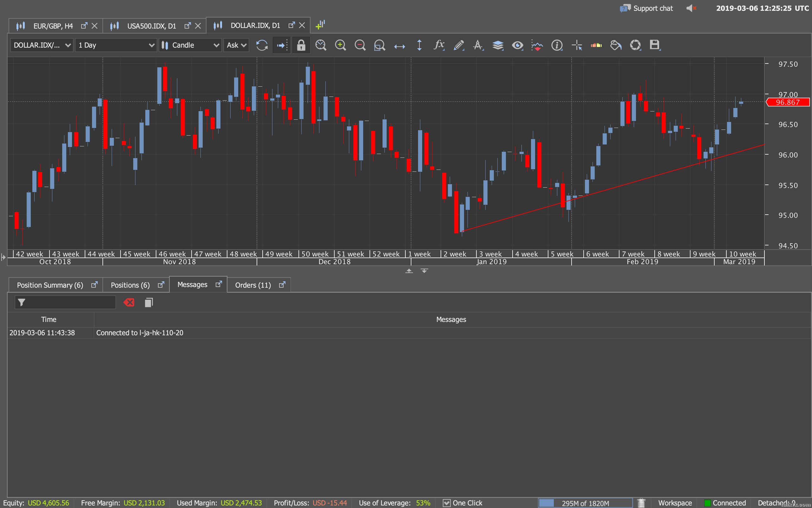Open the paint bucket theme tool

pos(616,45)
